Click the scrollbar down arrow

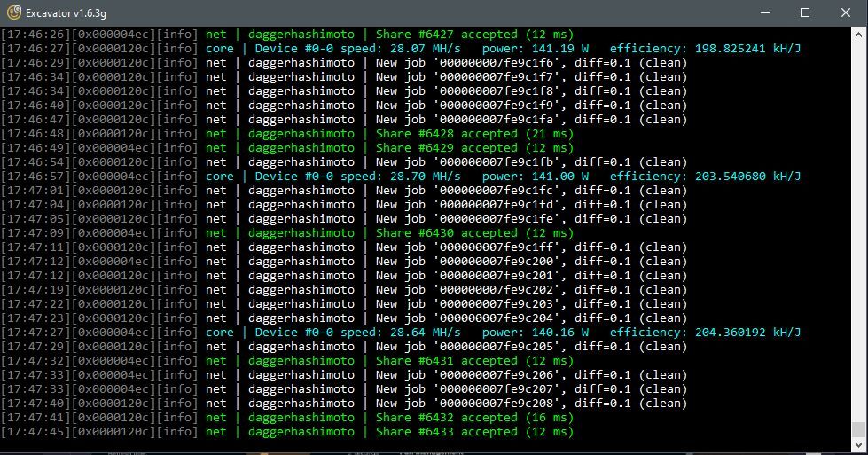pyautogui.click(x=859, y=447)
